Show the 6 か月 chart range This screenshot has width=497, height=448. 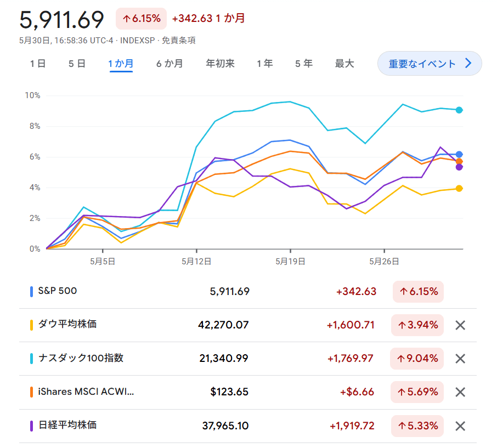click(x=170, y=64)
